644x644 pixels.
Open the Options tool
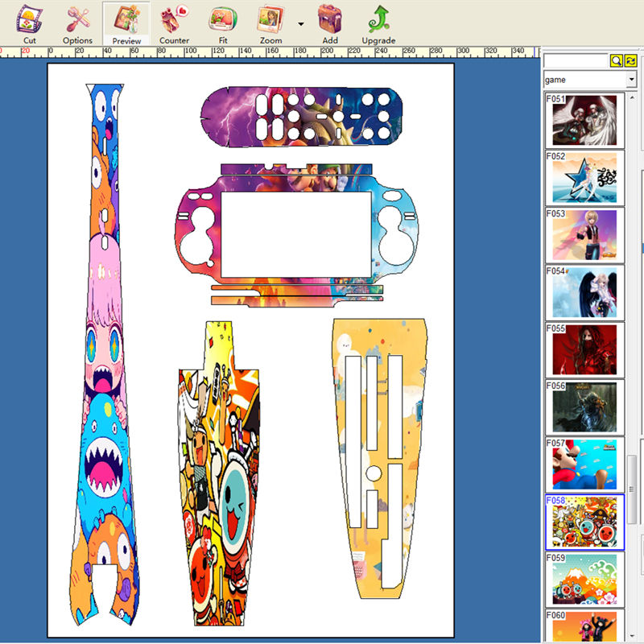(x=77, y=23)
